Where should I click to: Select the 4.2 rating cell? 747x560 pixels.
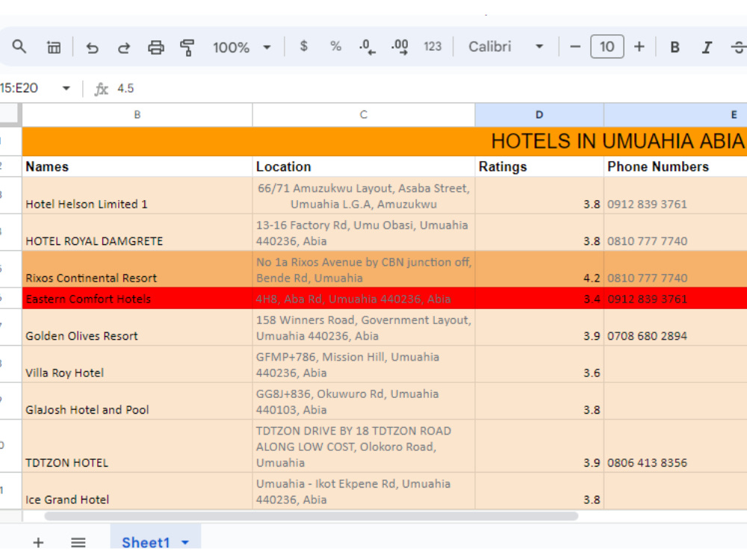539,270
